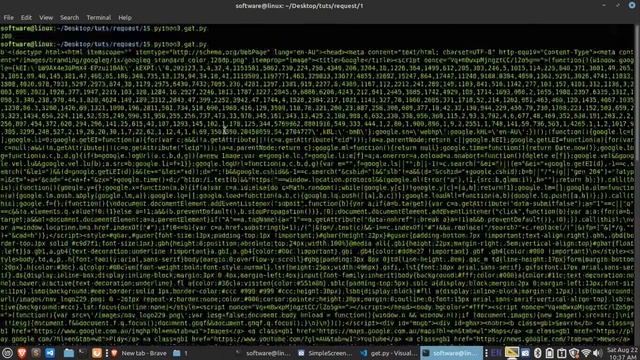The height and width of the screenshot is (360, 640).
Task: Open the Wi-Fi network tray icon
Action: (x=586, y=353)
